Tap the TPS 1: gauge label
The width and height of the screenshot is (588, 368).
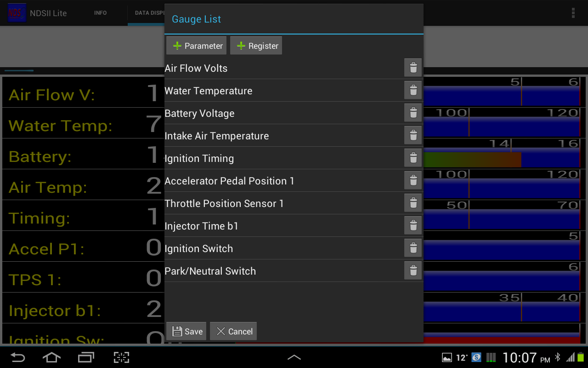pos(35,280)
